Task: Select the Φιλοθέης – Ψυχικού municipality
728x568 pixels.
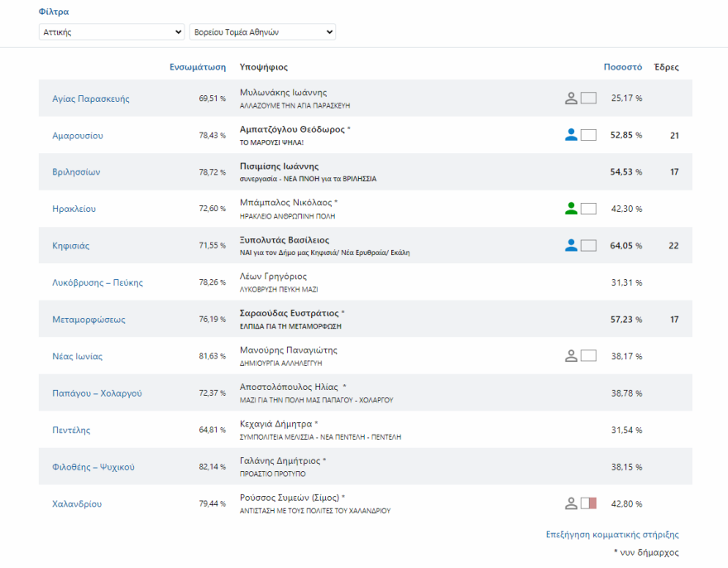Action: click(x=93, y=467)
